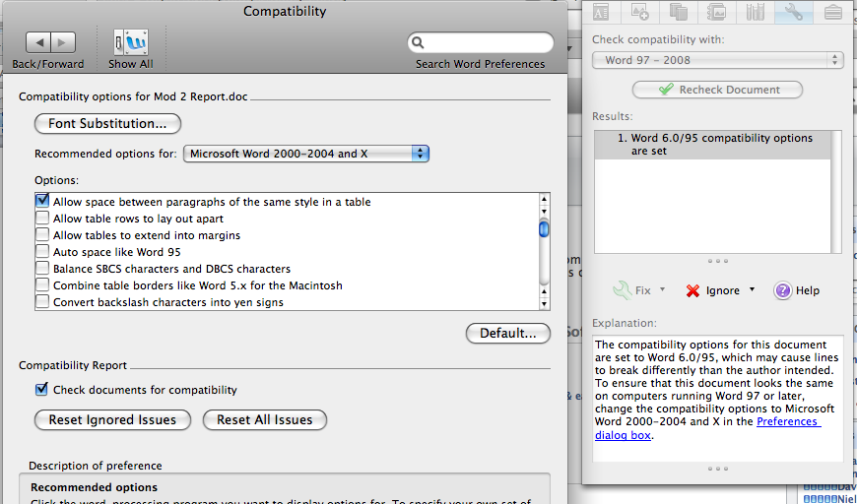The image size is (857, 504).
Task: Click options list scrollbar thumb
Action: 544,229
